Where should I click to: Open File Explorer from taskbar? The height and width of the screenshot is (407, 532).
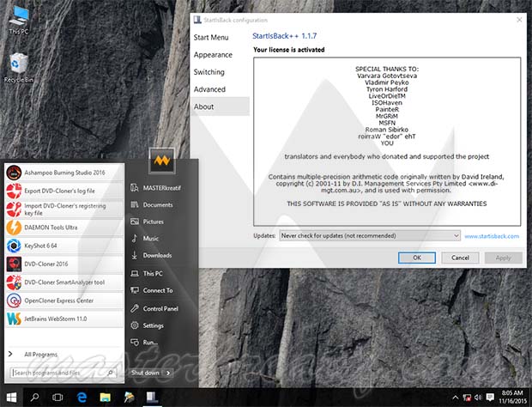coord(106,398)
